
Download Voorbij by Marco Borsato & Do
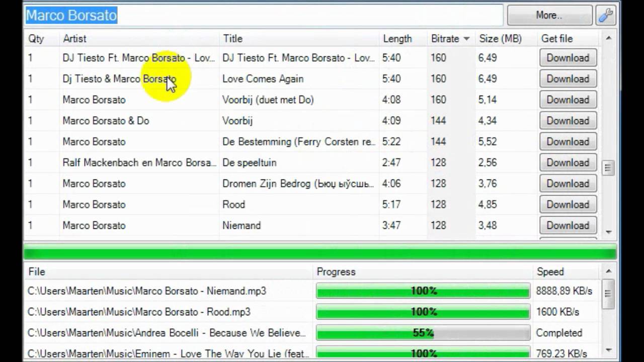coord(568,121)
